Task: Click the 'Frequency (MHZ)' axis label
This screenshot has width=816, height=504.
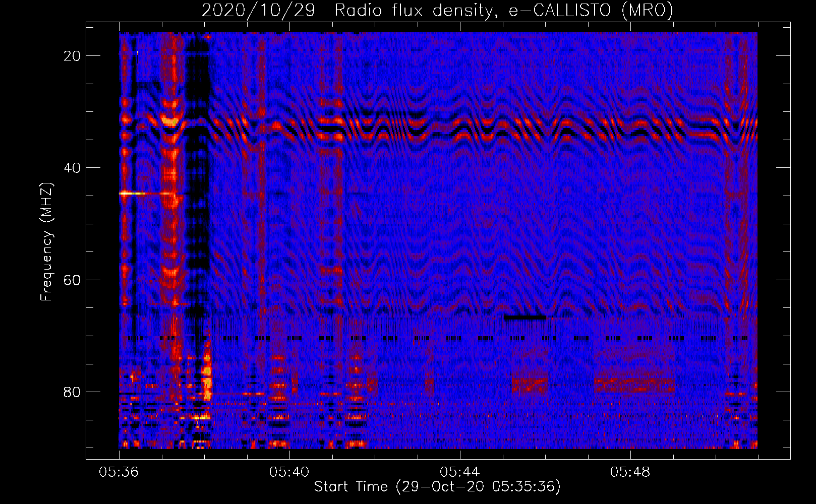Action: [46, 242]
